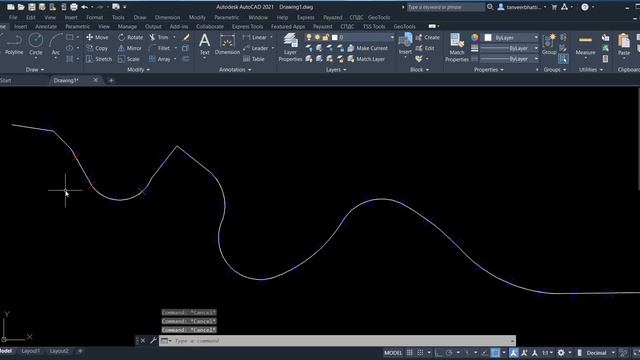Insert a Table annotation
640x360 pixels.
[x=254, y=59]
